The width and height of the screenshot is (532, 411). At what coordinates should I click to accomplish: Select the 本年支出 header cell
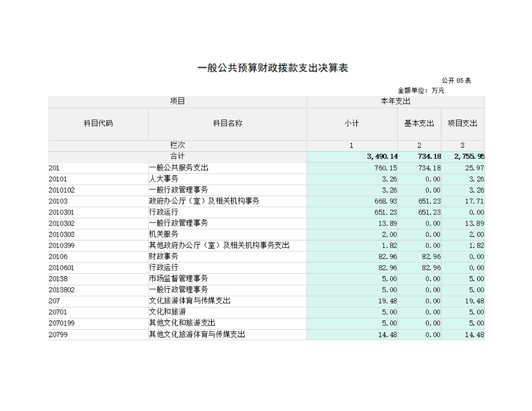(395, 101)
